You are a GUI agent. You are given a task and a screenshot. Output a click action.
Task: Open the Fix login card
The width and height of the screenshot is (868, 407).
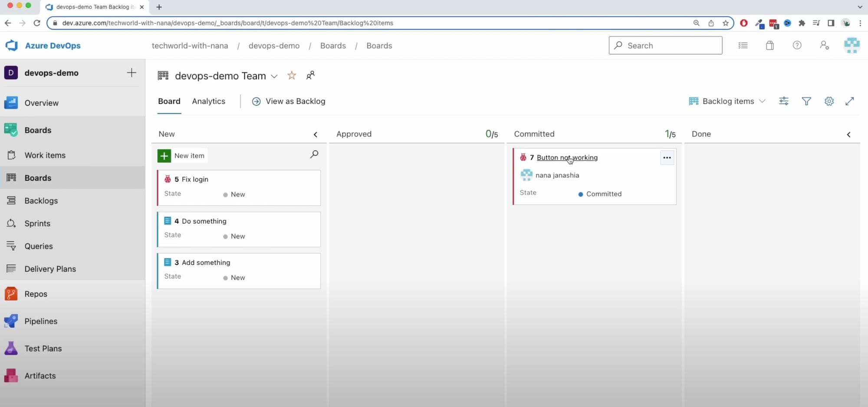pos(195,179)
